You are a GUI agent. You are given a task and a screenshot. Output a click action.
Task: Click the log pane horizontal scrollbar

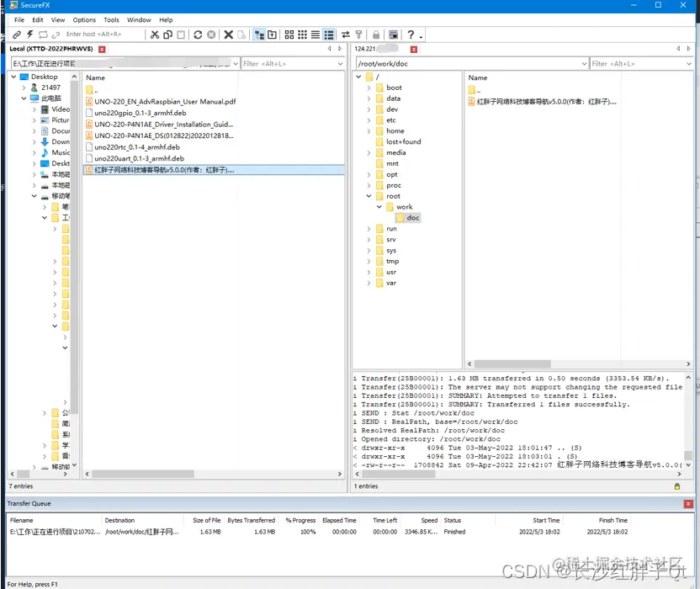tap(518, 474)
